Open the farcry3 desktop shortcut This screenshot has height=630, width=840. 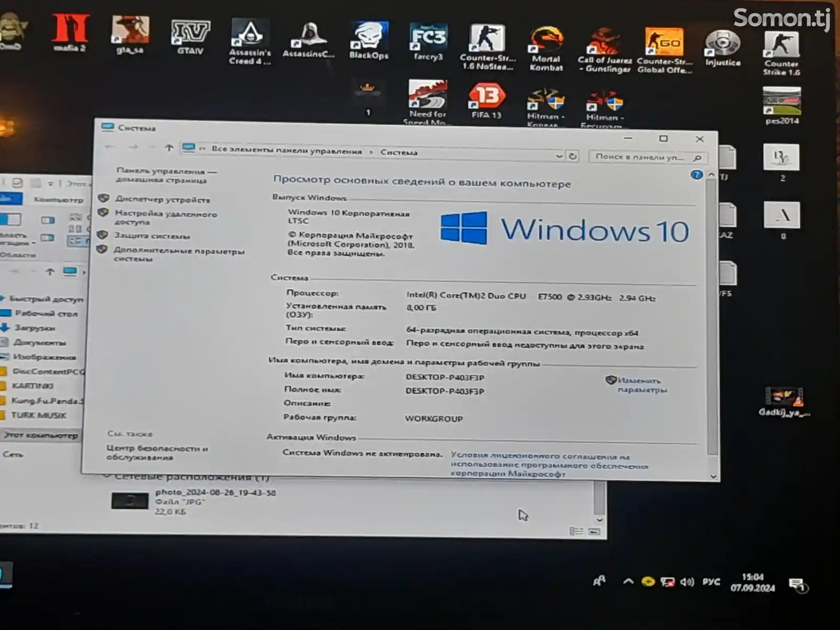tap(428, 42)
